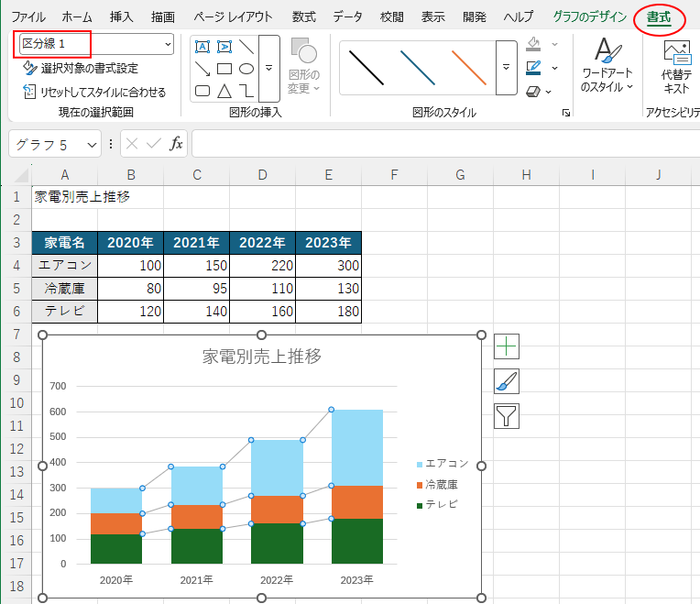Click the 代替テキスト button
Viewport: 700px width, 604px height.
(676, 67)
